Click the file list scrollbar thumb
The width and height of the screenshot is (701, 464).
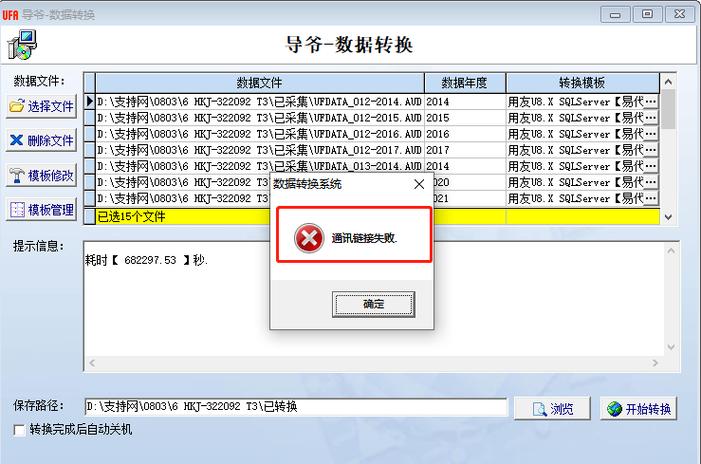[x=668, y=110]
